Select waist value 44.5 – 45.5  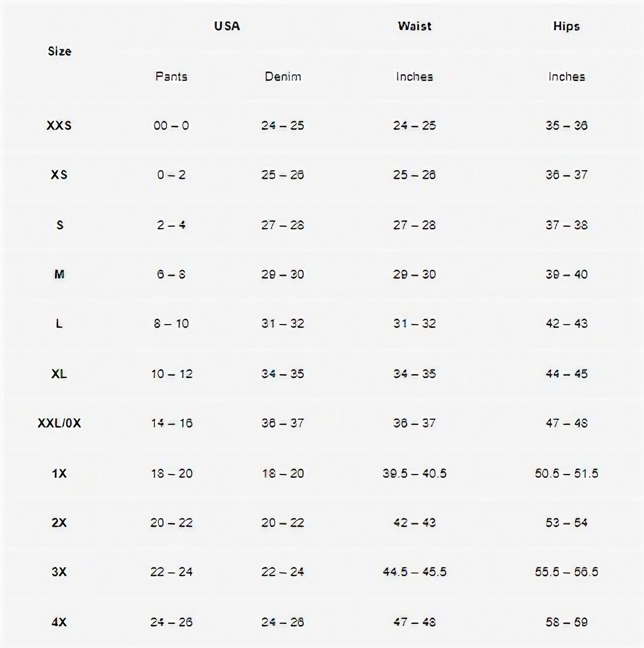(x=414, y=572)
